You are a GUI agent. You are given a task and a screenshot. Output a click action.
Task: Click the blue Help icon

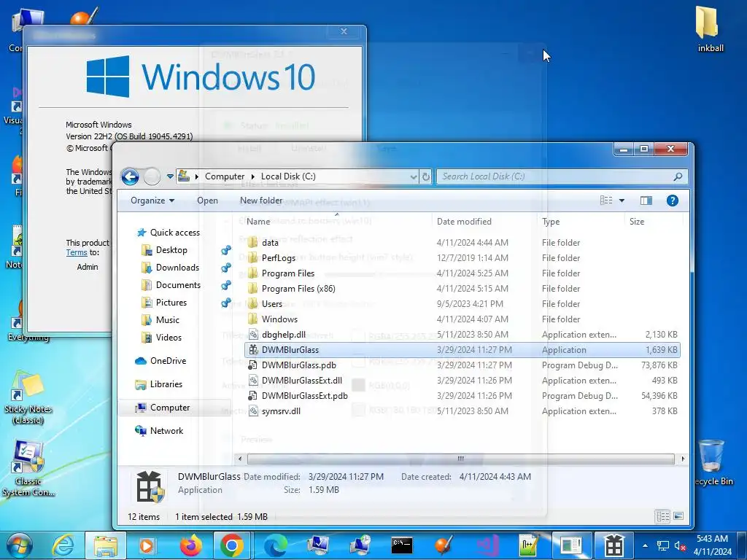coord(672,201)
